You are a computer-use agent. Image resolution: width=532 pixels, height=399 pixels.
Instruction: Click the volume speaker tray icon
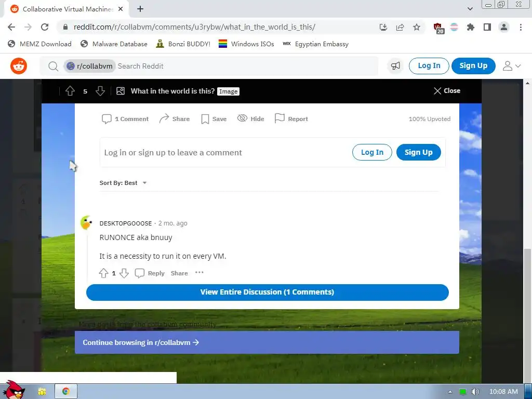[x=475, y=392]
